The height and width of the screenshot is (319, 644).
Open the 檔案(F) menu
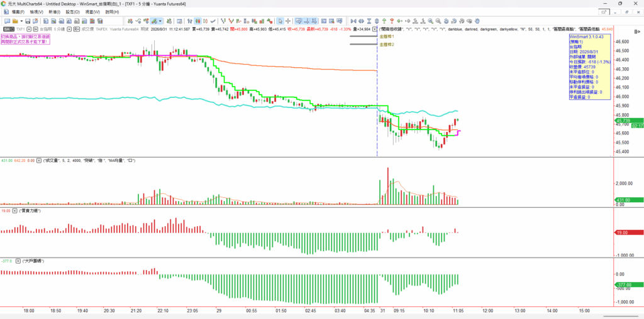pos(18,12)
